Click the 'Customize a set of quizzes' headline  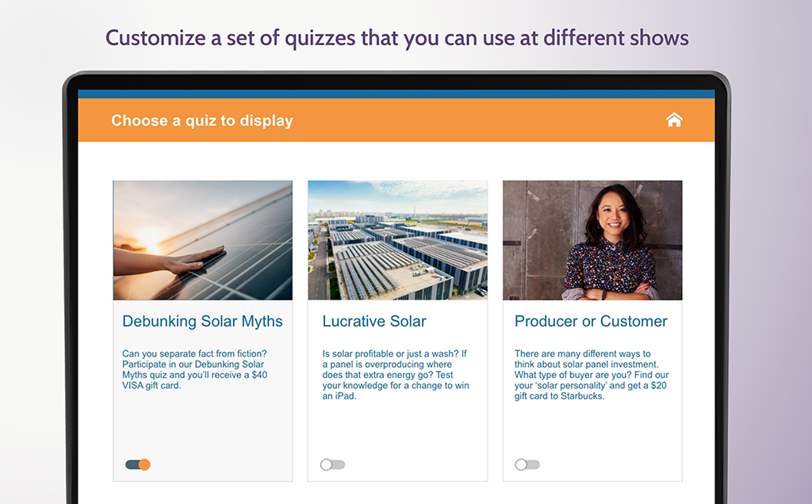[x=397, y=37]
